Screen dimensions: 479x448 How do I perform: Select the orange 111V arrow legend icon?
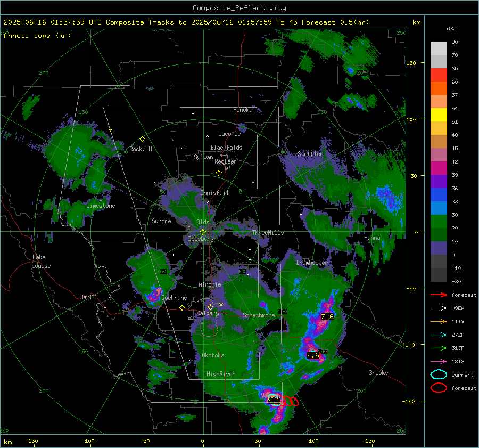coord(439,321)
